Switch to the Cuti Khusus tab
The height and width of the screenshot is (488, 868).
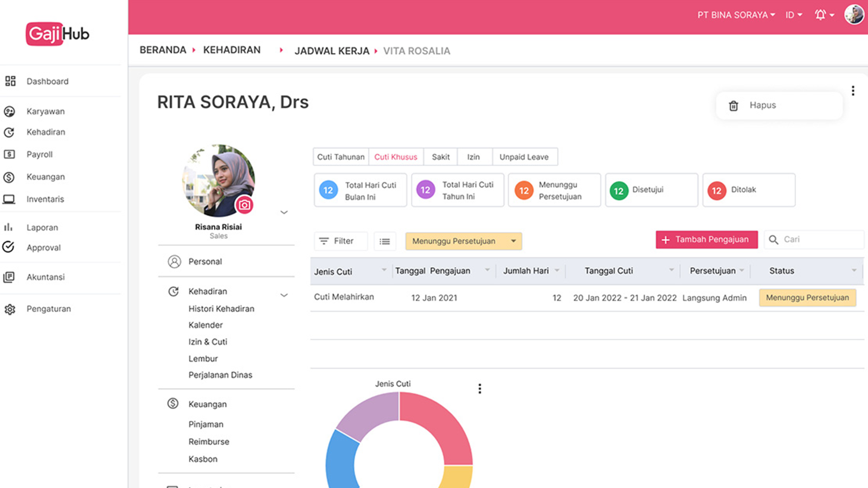coord(396,157)
